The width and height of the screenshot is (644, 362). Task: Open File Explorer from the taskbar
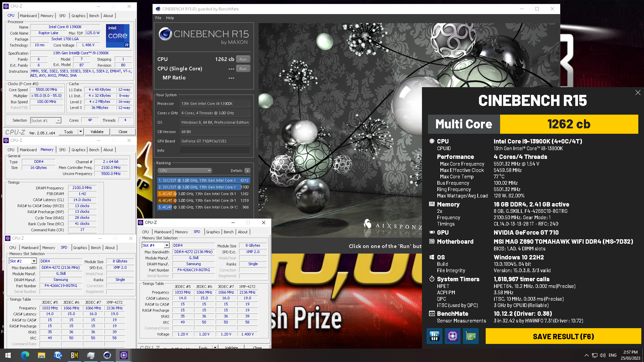click(42, 355)
